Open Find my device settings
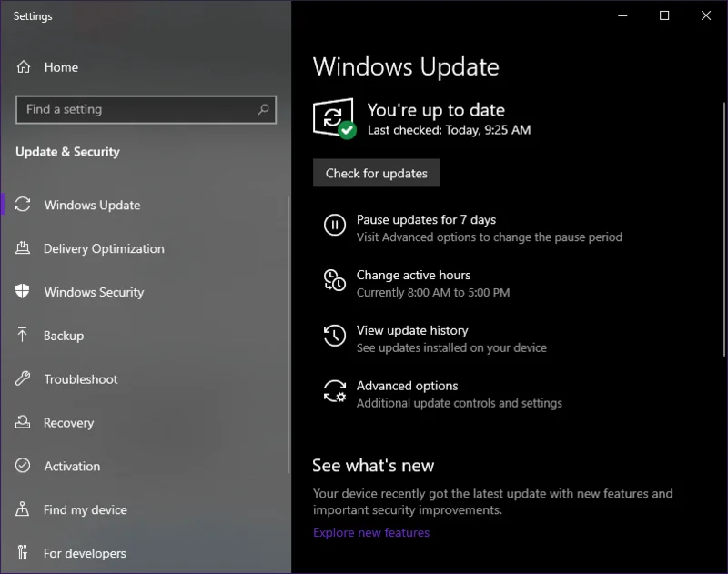Image resolution: width=728 pixels, height=574 pixels. 85,509
